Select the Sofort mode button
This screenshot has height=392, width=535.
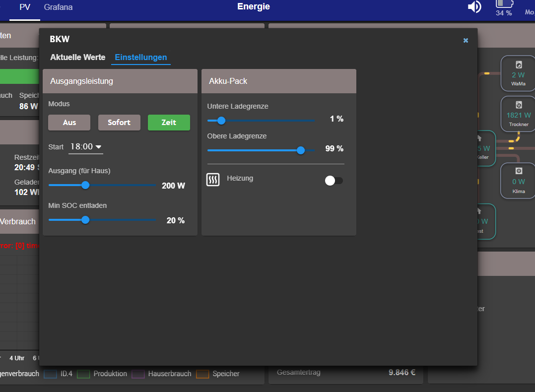click(x=119, y=123)
